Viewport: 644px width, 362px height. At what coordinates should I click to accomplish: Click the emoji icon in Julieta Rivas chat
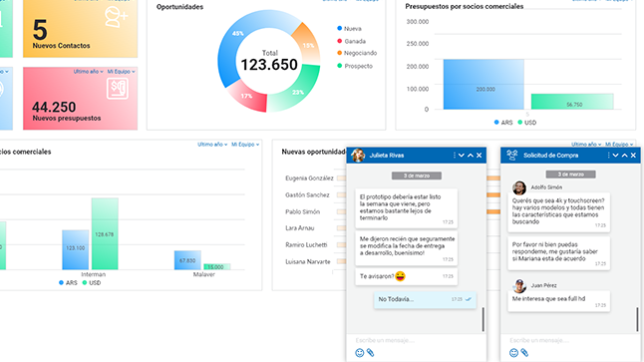(359, 353)
